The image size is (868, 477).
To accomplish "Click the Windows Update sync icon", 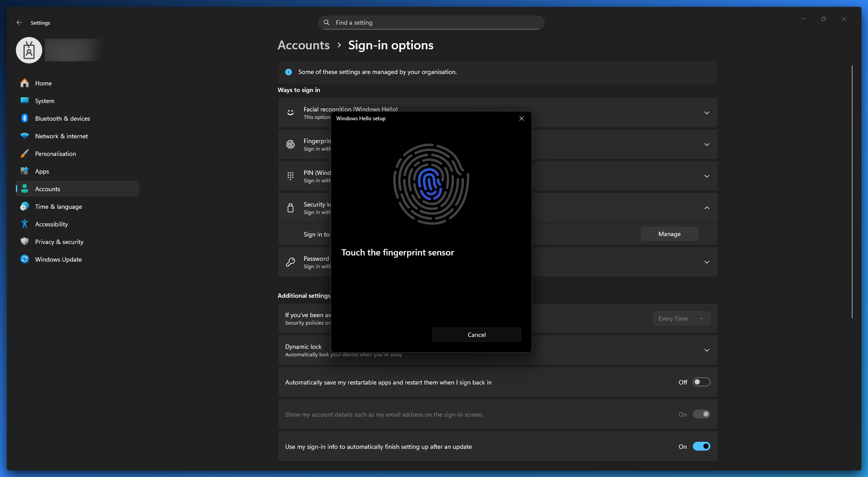I will (25, 259).
